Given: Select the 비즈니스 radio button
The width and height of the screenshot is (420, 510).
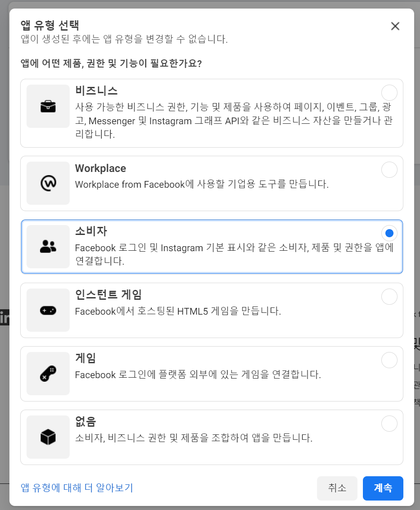Looking at the screenshot, I should [389, 93].
